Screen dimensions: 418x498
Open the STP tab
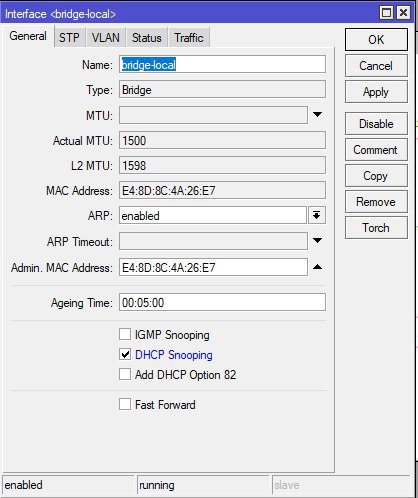coord(69,38)
